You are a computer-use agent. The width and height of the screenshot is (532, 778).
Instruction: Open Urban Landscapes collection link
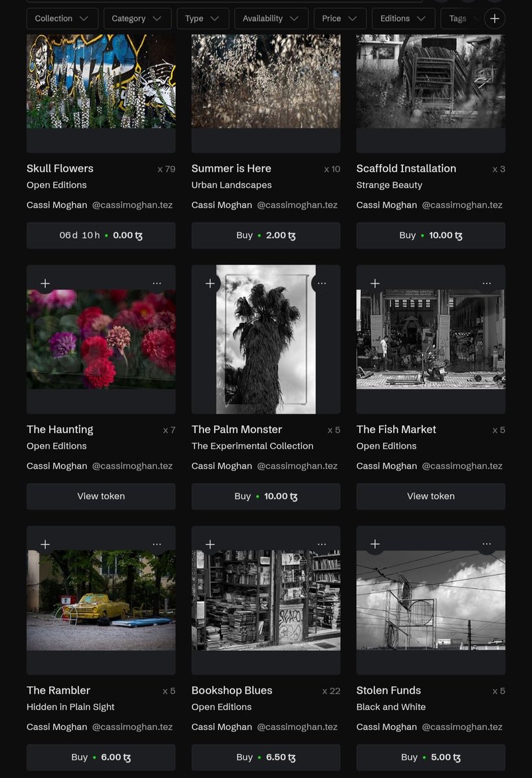231,185
